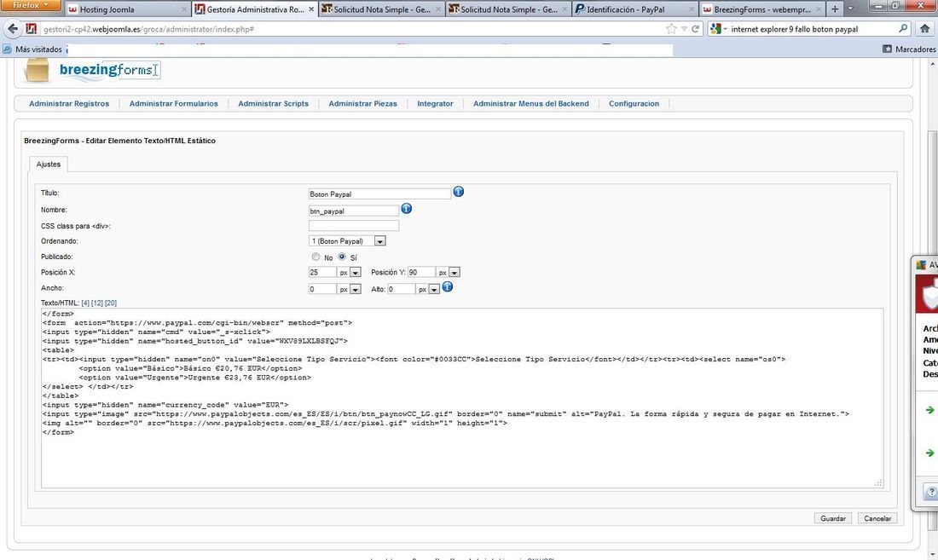Open a new tab with the plus button
The image size is (938, 560).
835,9
